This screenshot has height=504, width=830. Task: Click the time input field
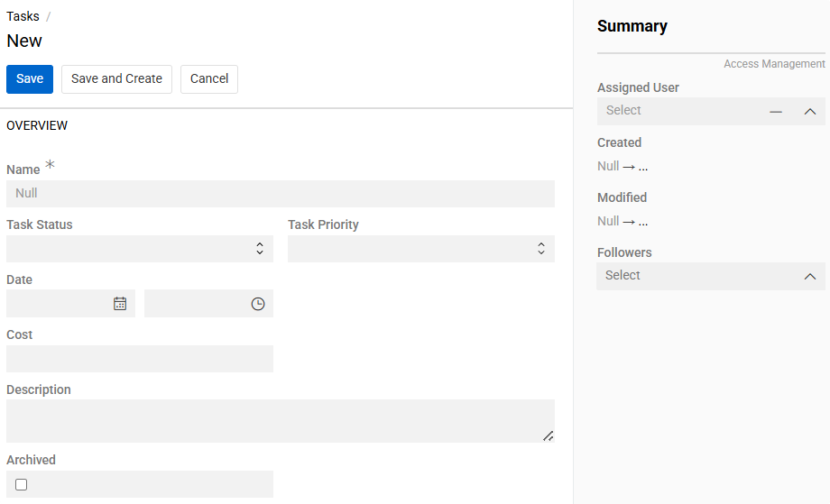[x=196, y=304]
